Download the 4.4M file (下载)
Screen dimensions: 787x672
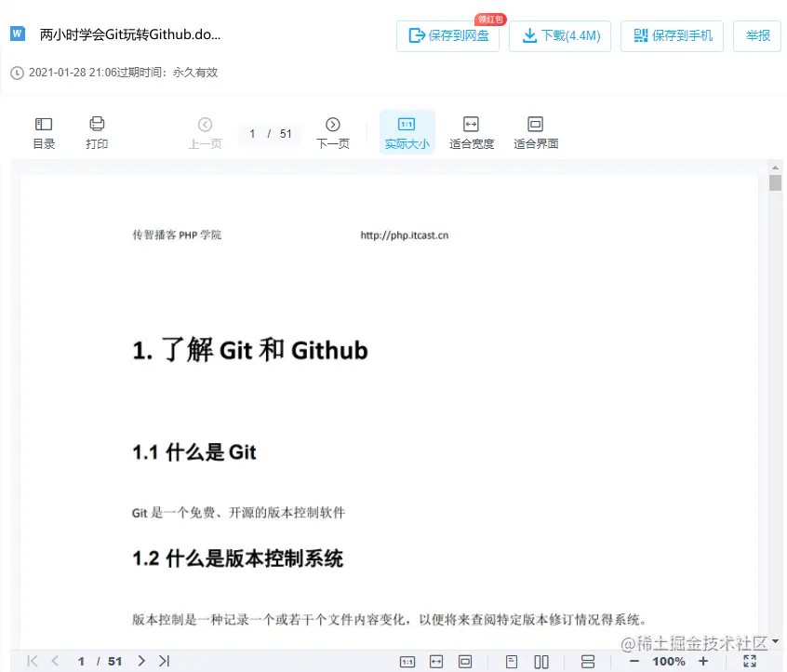click(x=560, y=35)
